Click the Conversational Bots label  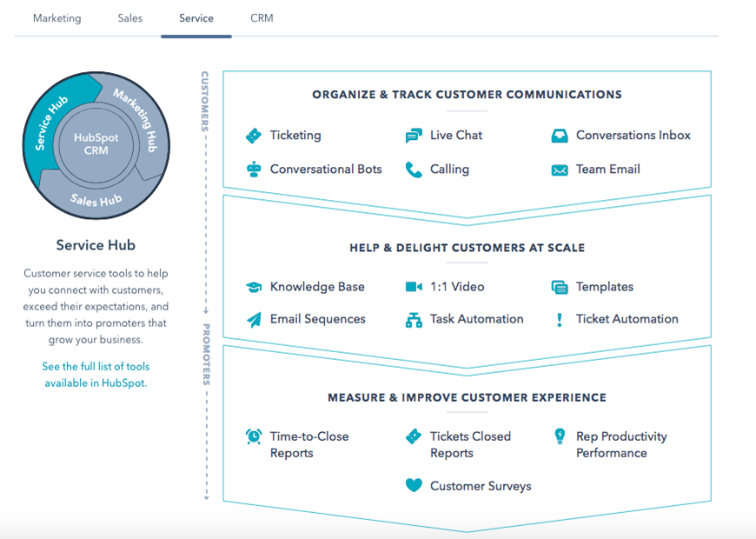[x=326, y=170]
